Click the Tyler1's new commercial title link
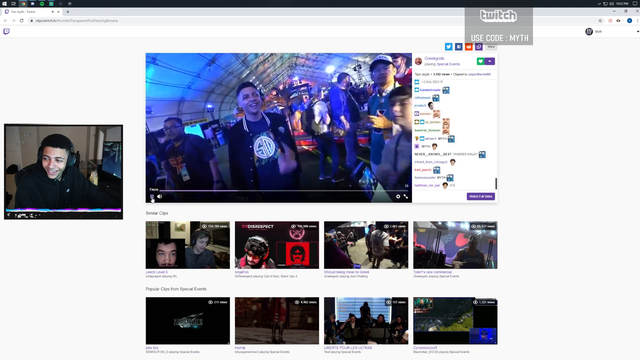The width and height of the screenshot is (640, 360). tap(433, 272)
